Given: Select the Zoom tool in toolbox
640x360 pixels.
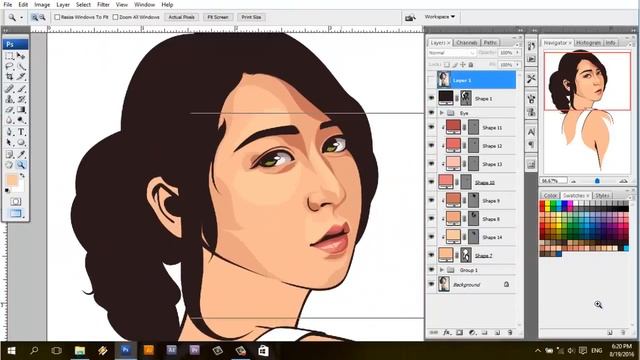Looking at the screenshot, I should tap(21, 165).
